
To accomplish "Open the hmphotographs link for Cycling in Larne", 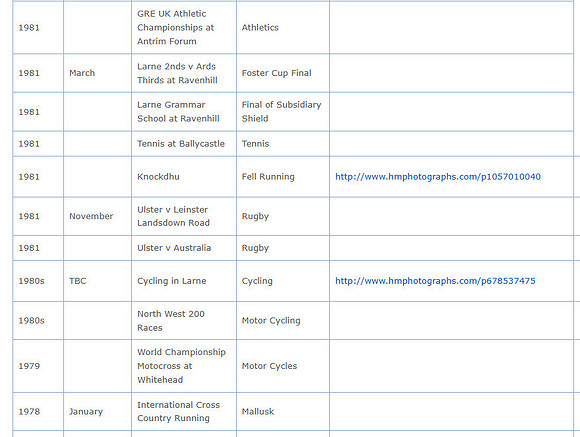I will pyautogui.click(x=435, y=281).
